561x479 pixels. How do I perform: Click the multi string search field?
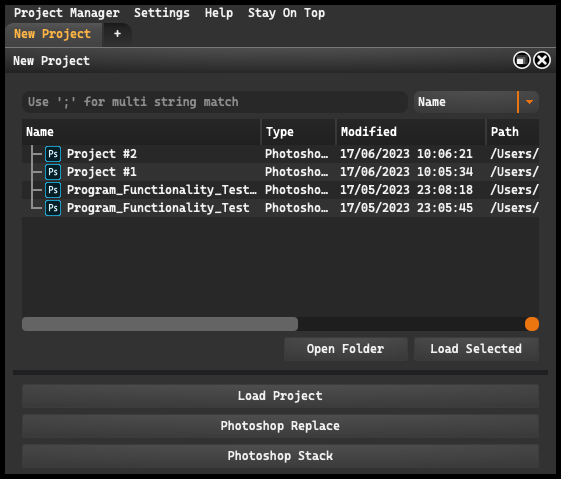coord(215,102)
